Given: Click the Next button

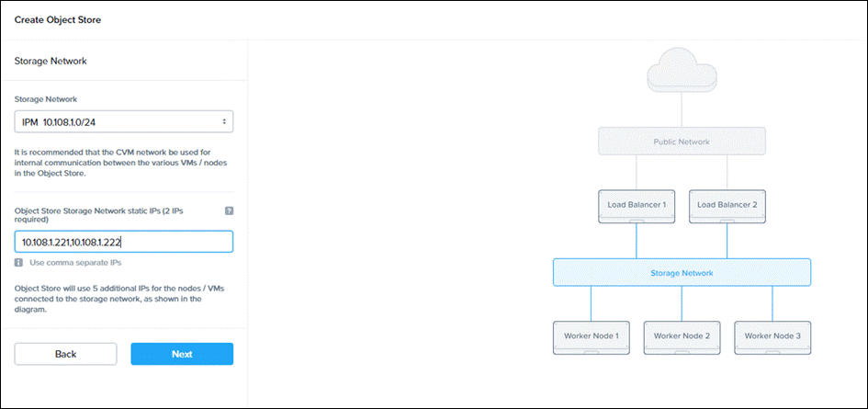Looking at the screenshot, I should point(182,354).
